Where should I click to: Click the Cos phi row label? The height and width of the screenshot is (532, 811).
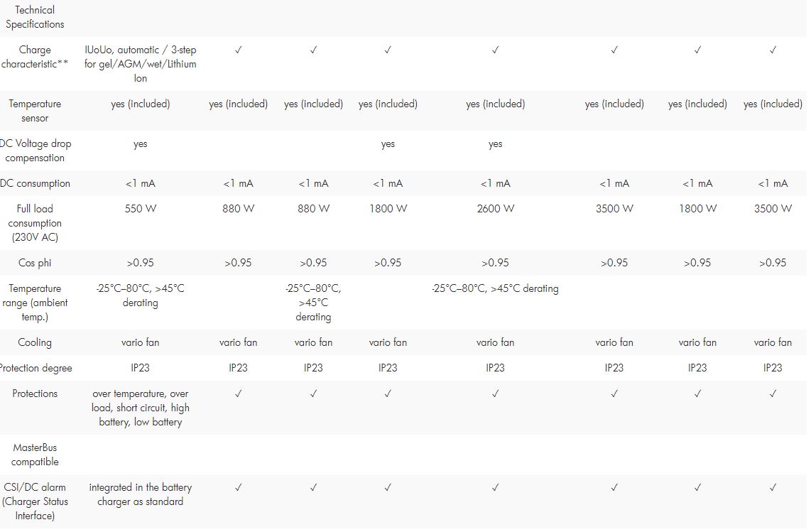tap(35, 263)
